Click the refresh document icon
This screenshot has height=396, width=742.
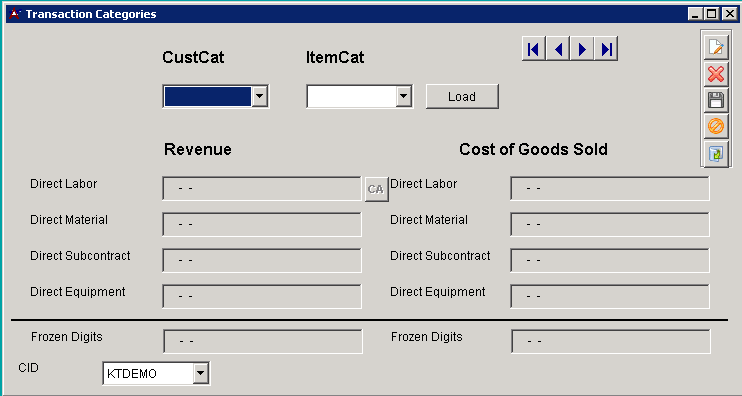(716, 153)
